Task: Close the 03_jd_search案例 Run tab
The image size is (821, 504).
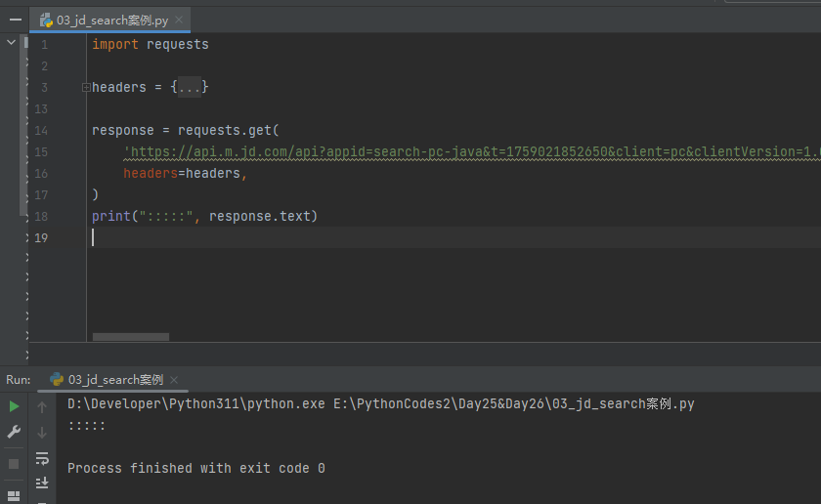Action: (174, 380)
